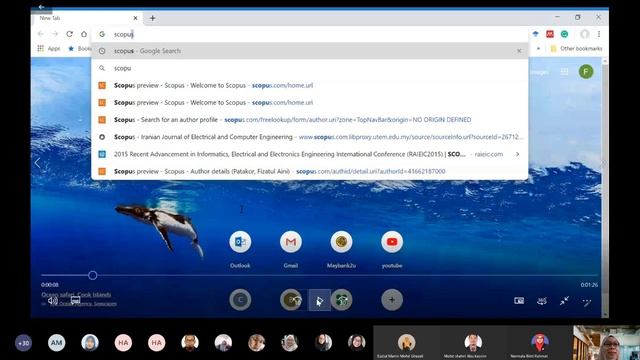Adjust volume with the speaker icon

tap(53, 301)
